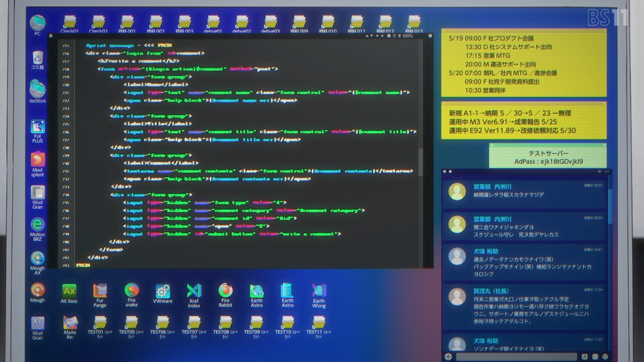The image size is (644, 362).
Task: Select the 犬味 裕助 message from 18:41
Action: pyautogui.click(x=523, y=262)
